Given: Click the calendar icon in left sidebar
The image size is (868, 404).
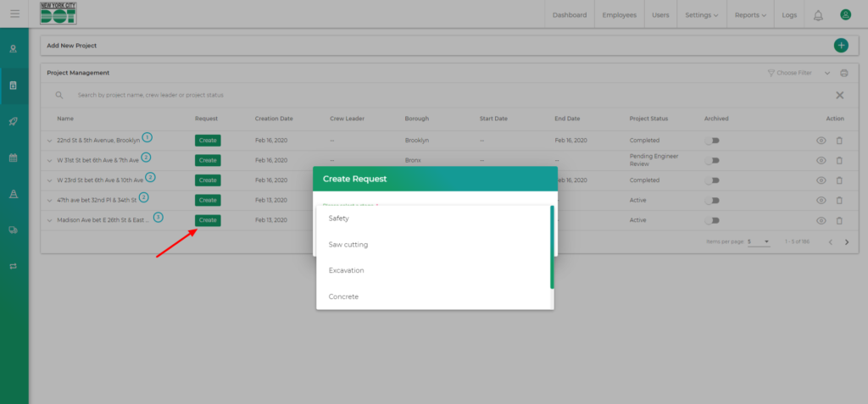Looking at the screenshot, I should click(14, 158).
